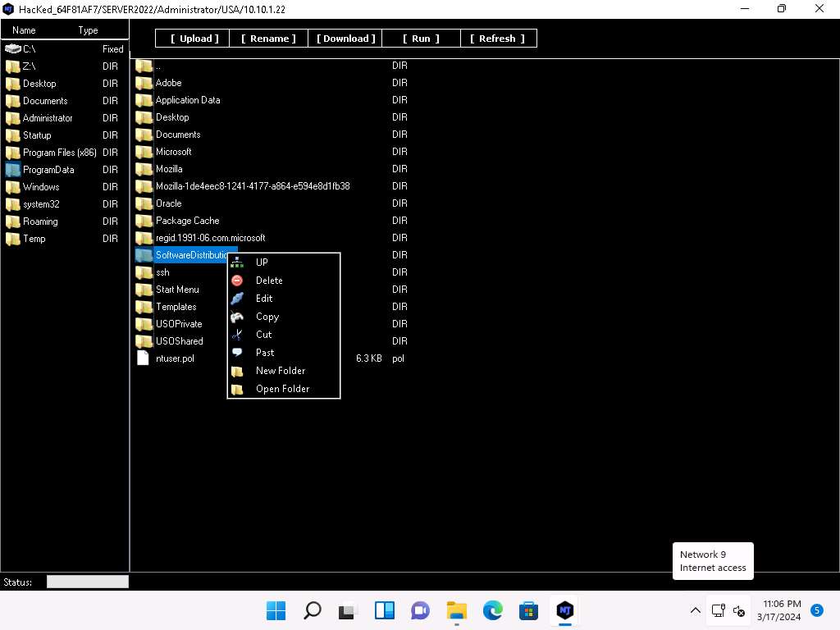This screenshot has height=630, width=840.
Task: Open the Program Files (x86) shortcut in left panel
Action: [x=59, y=153]
